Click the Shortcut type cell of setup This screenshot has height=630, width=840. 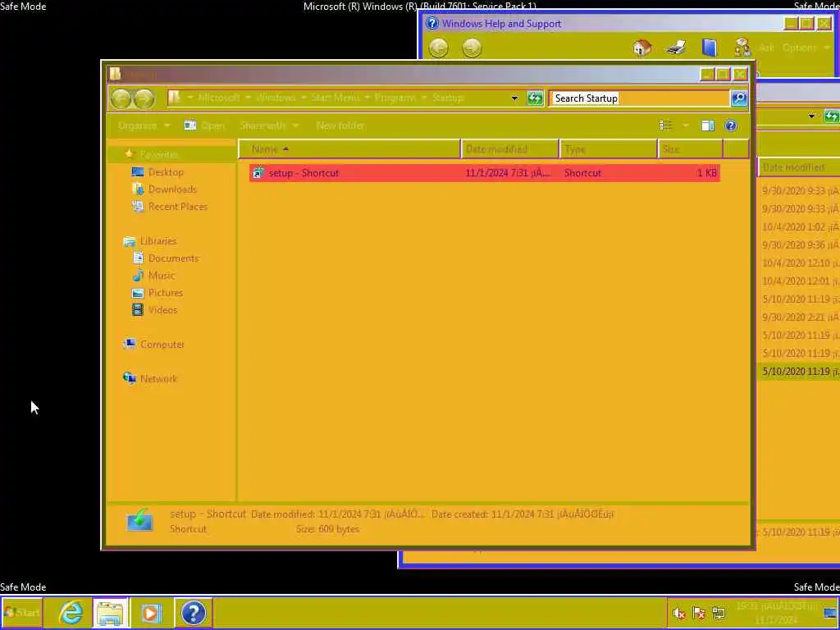tap(583, 172)
